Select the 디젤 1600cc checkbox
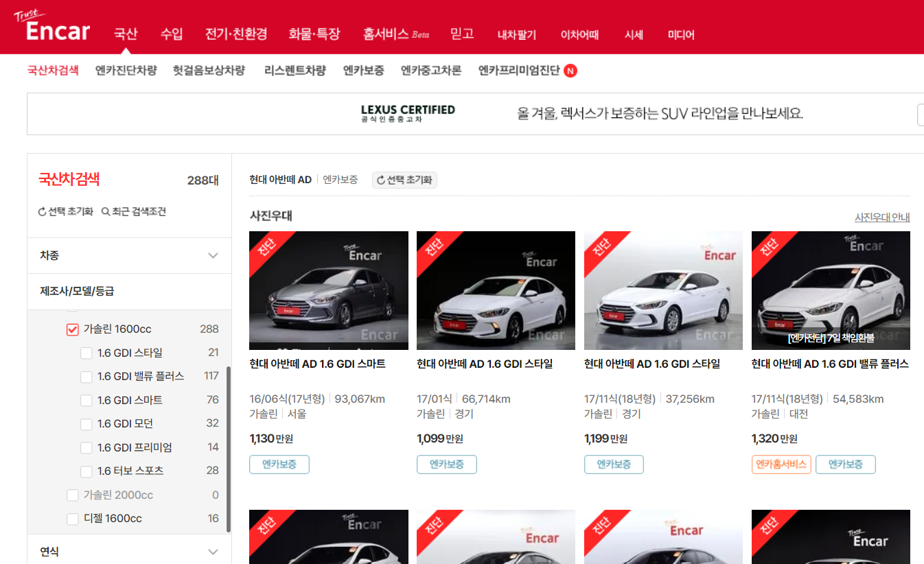This screenshot has width=924, height=564. pyautogui.click(x=73, y=519)
